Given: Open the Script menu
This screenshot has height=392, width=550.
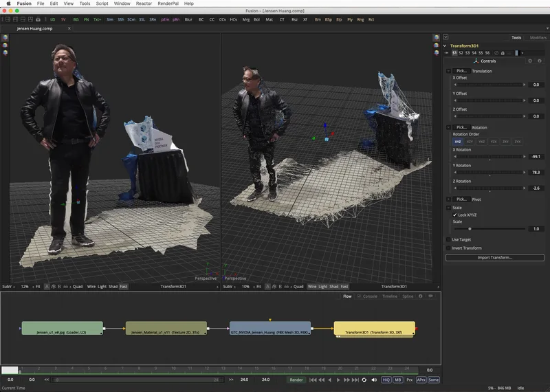Looking at the screenshot, I should [x=102, y=3].
